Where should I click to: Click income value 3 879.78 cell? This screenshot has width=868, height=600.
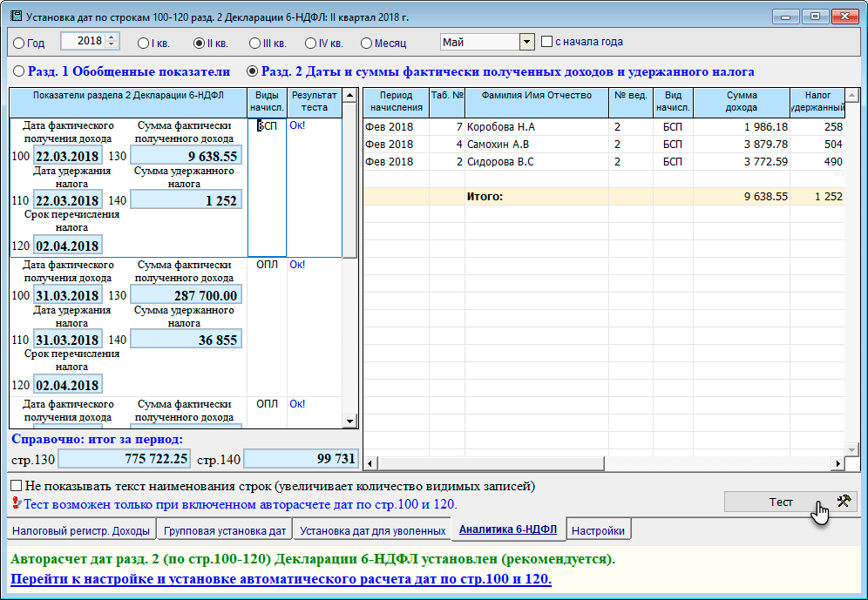[742, 145]
